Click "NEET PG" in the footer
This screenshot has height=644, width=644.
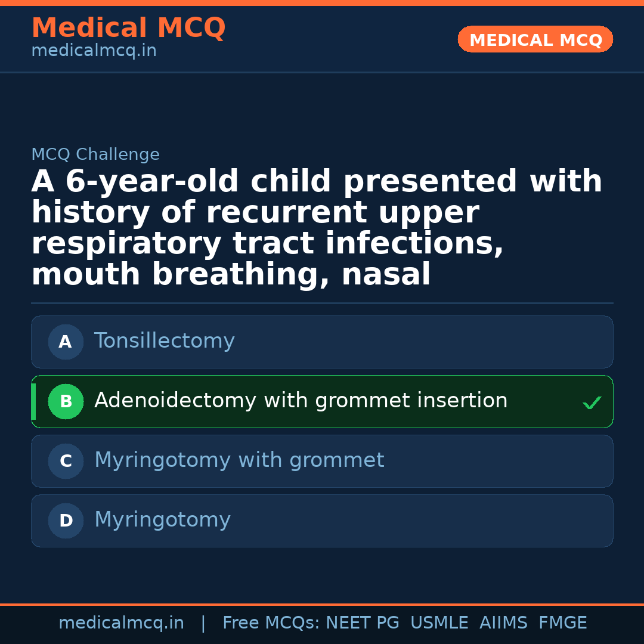pos(363,623)
